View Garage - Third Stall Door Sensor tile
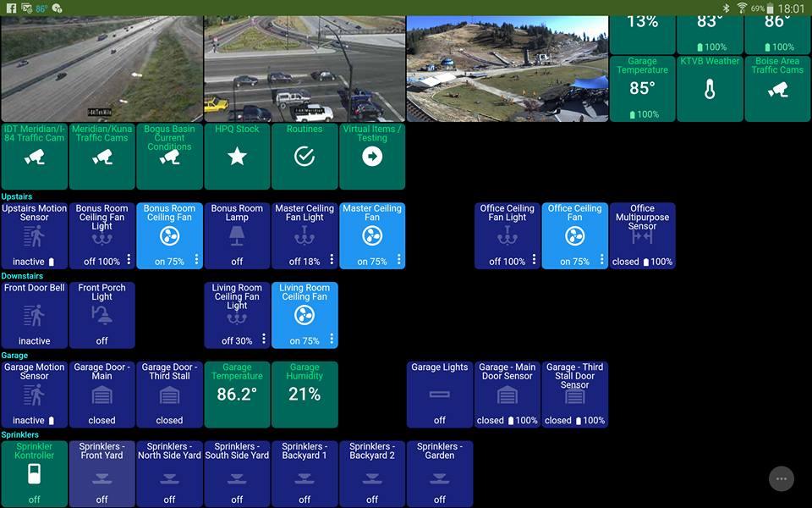812x508 pixels. [x=575, y=395]
